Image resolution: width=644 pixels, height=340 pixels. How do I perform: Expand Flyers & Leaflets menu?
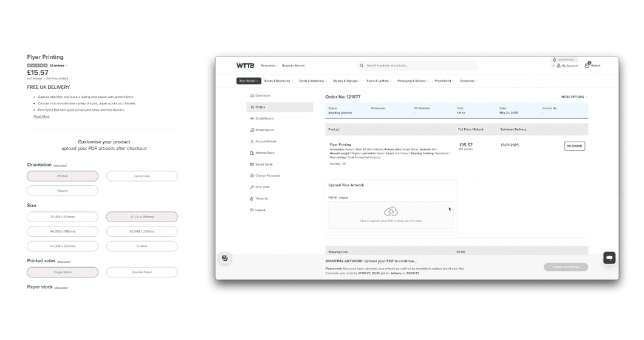coord(379,81)
